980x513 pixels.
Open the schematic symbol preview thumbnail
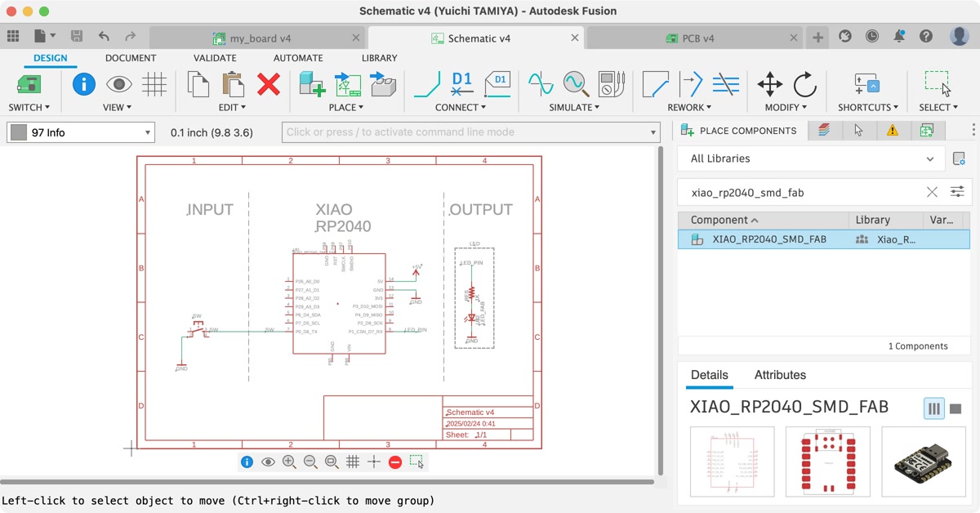[x=732, y=462]
